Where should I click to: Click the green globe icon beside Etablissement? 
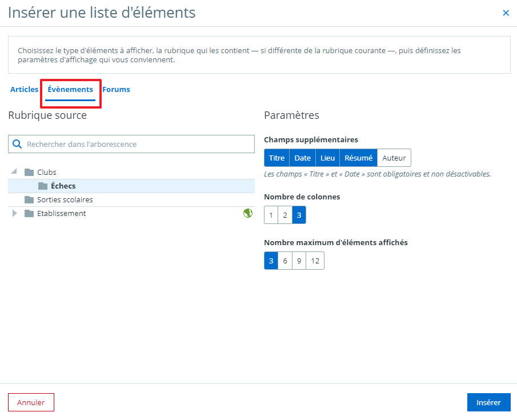point(247,213)
